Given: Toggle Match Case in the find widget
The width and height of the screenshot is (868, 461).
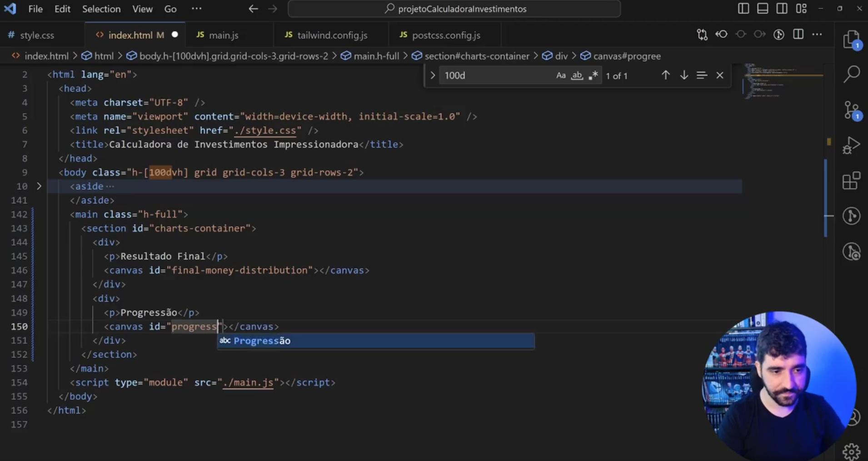Looking at the screenshot, I should tap(561, 75).
